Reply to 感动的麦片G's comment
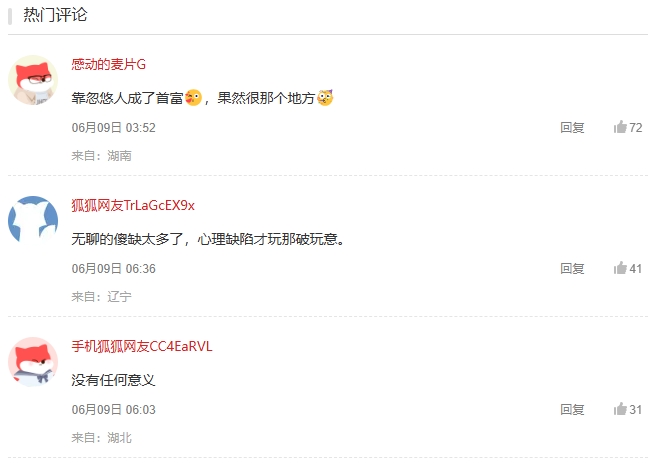 click(x=572, y=127)
